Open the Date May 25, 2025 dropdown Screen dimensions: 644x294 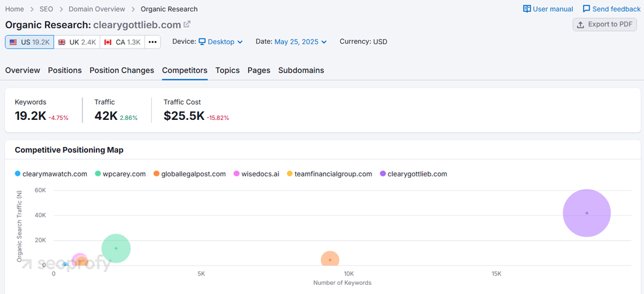pyautogui.click(x=301, y=41)
